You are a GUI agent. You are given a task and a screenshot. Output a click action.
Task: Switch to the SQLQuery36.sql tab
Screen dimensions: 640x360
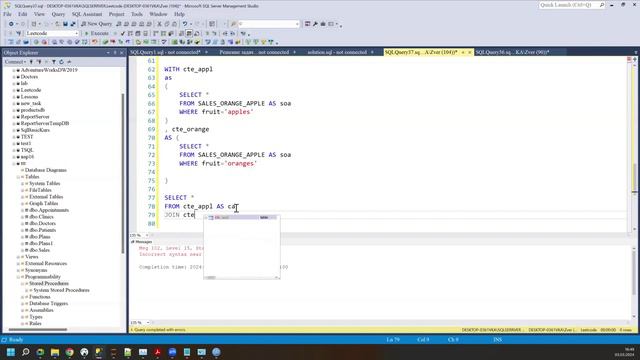point(512,52)
